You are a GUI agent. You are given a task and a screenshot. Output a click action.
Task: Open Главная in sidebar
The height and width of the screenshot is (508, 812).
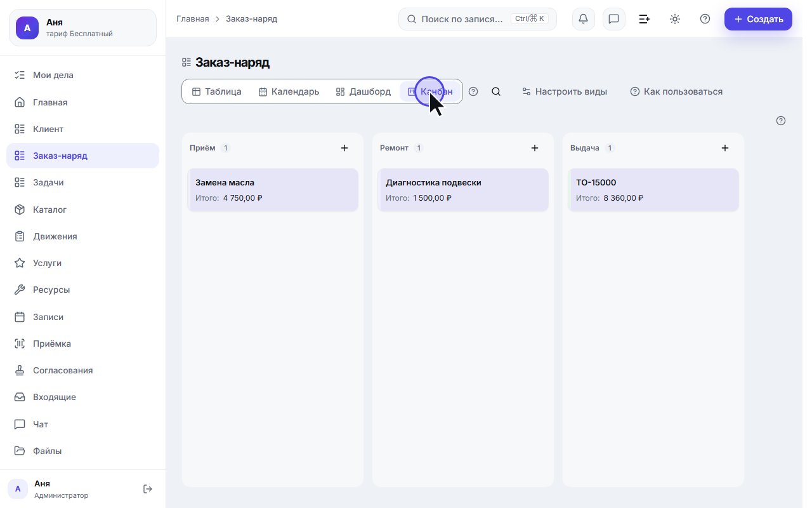click(82, 102)
